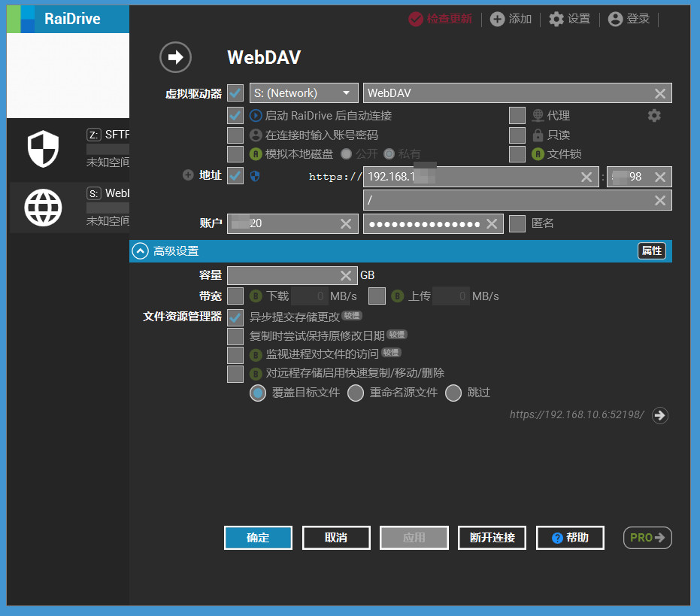Image resolution: width=700 pixels, height=616 pixels.
Task: Toggle async commit storage changes checkbox
Action: coord(235,317)
